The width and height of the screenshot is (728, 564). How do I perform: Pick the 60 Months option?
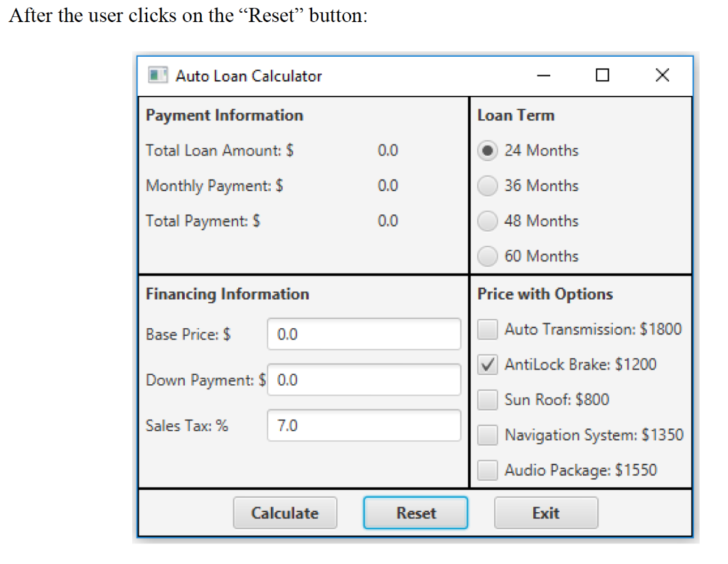coord(488,256)
